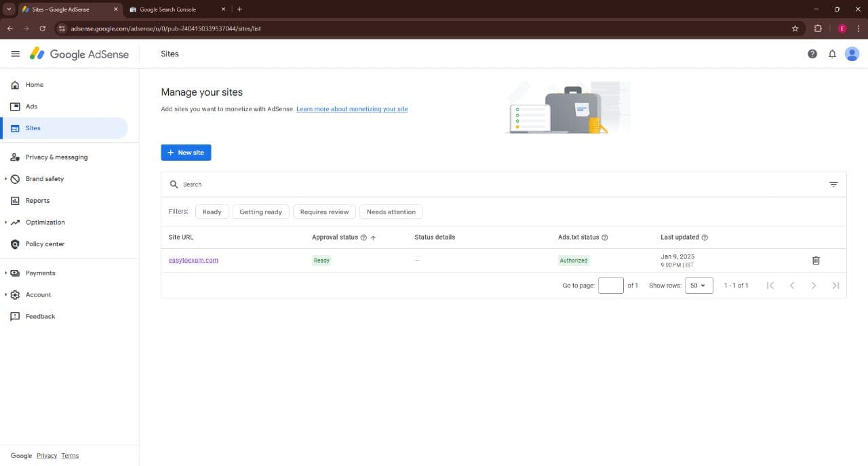The image size is (868, 466).
Task: Click the Status details column header
Action: point(435,237)
